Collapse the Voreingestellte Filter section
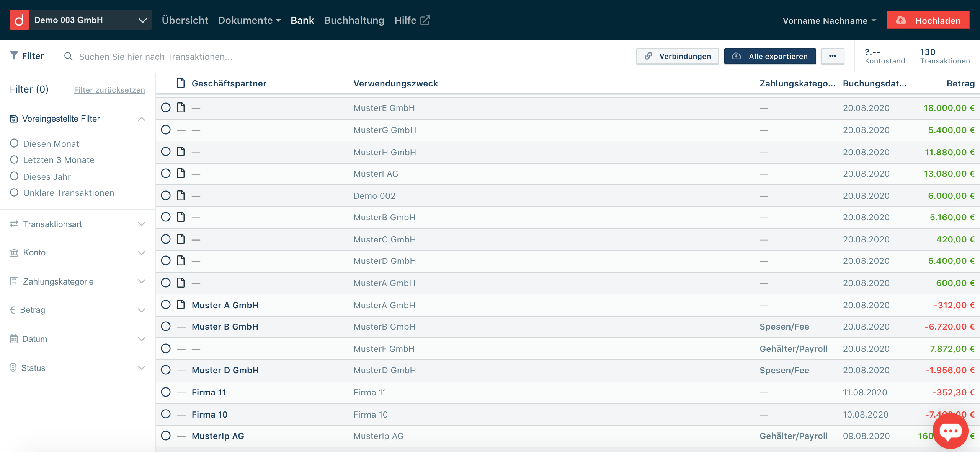 point(141,119)
